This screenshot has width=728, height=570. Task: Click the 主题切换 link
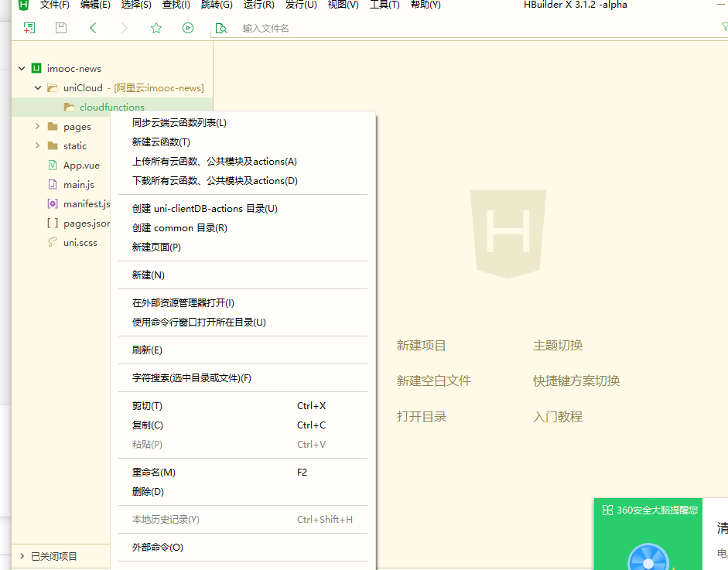click(558, 346)
